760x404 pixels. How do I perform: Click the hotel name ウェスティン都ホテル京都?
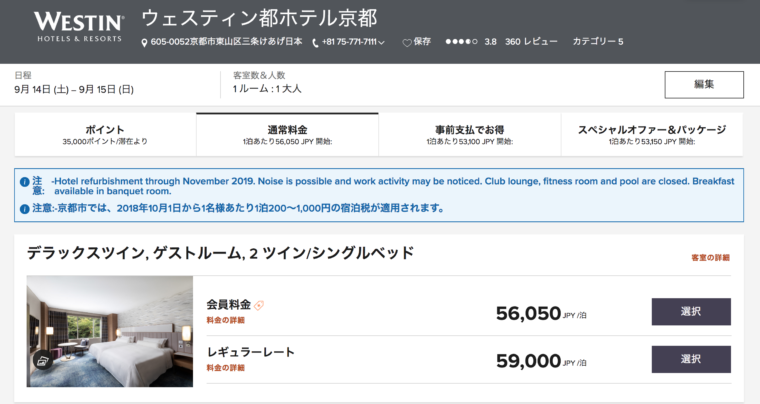pos(259,18)
